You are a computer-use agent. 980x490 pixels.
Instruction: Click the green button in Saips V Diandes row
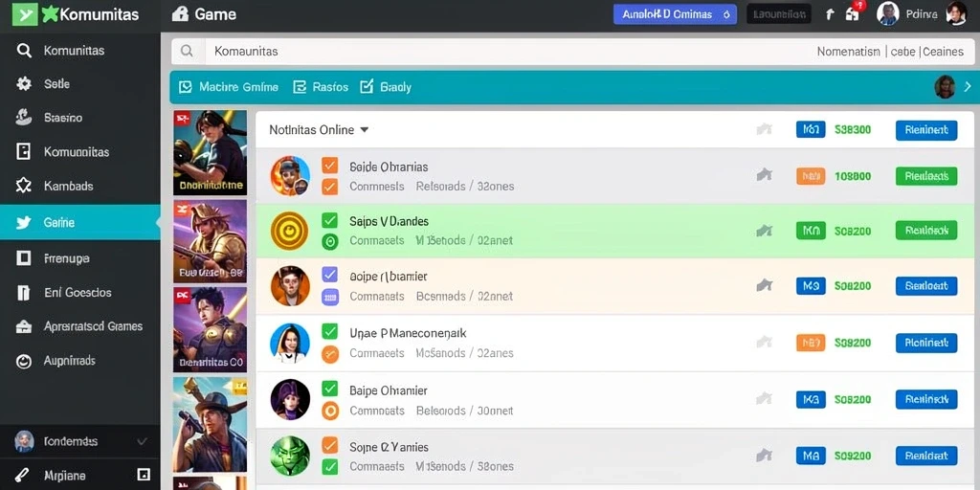(x=926, y=230)
